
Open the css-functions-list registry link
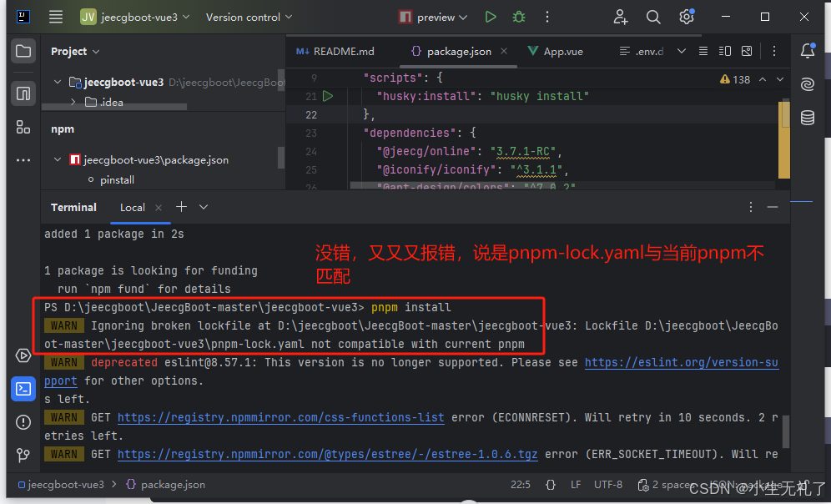click(x=280, y=417)
